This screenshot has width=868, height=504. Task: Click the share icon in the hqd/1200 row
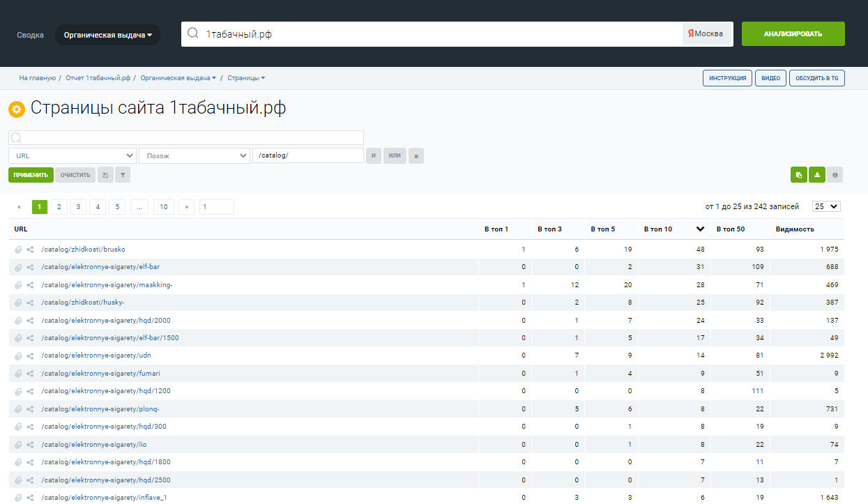pos(31,391)
